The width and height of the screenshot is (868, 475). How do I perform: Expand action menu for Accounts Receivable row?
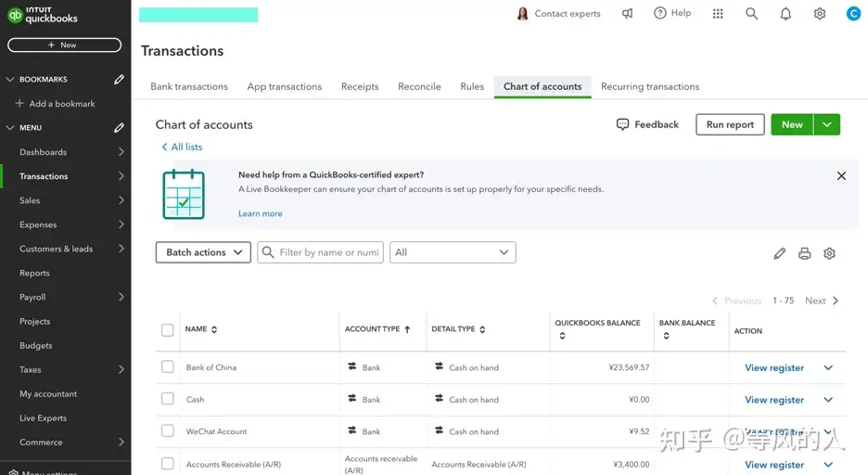coord(828,465)
